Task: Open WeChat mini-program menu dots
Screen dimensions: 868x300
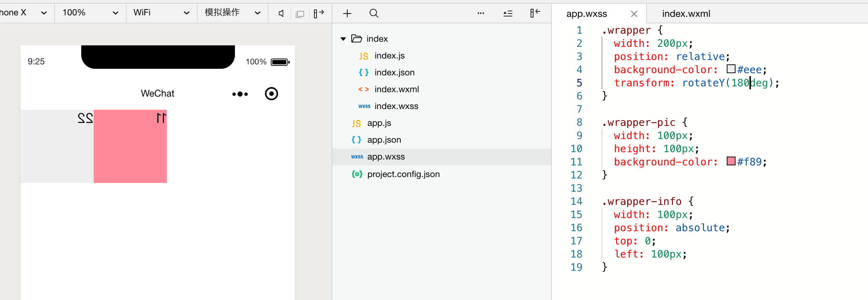Action: (x=240, y=94)
